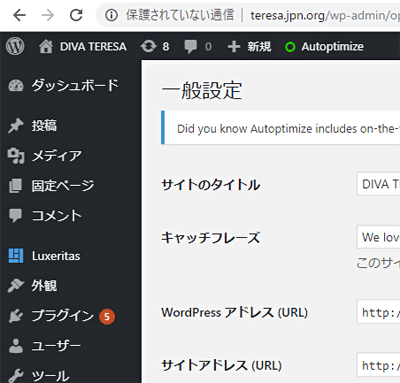Click the キャッチフレーズ input field
400x383 pixels.
(x=378, y=237)
